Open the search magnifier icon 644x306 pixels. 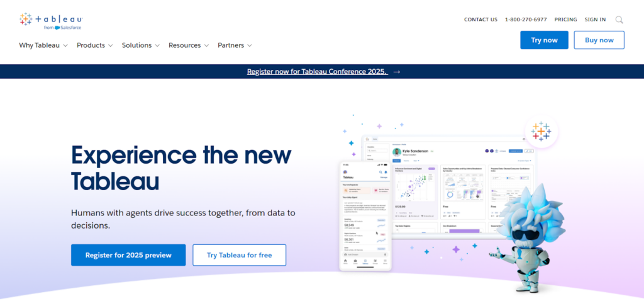(x=619, y=20)
